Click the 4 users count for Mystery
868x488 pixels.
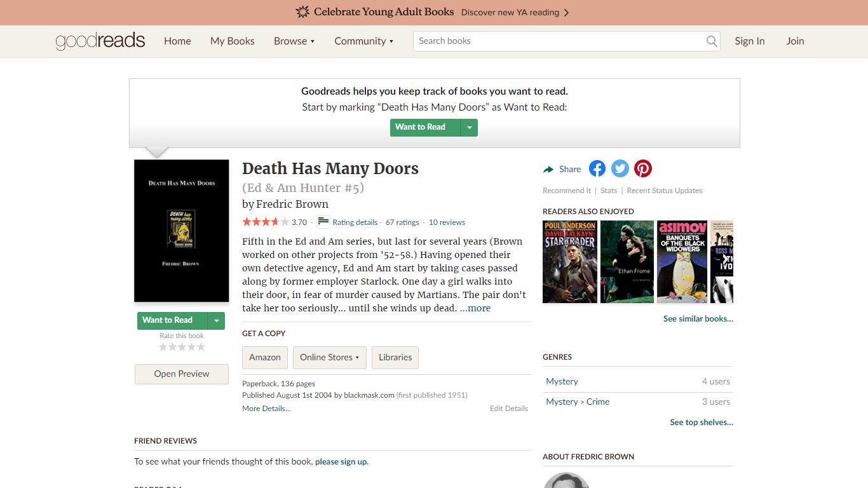716,381
